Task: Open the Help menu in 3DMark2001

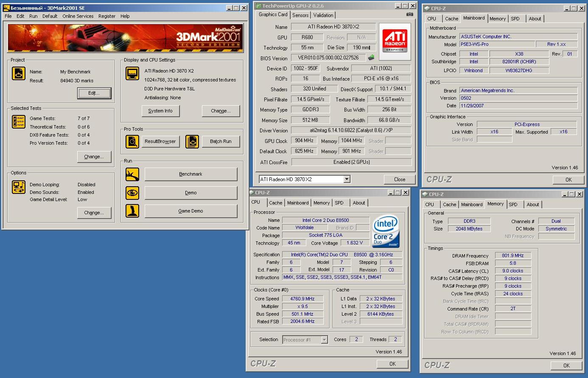Action: point(125,16)
